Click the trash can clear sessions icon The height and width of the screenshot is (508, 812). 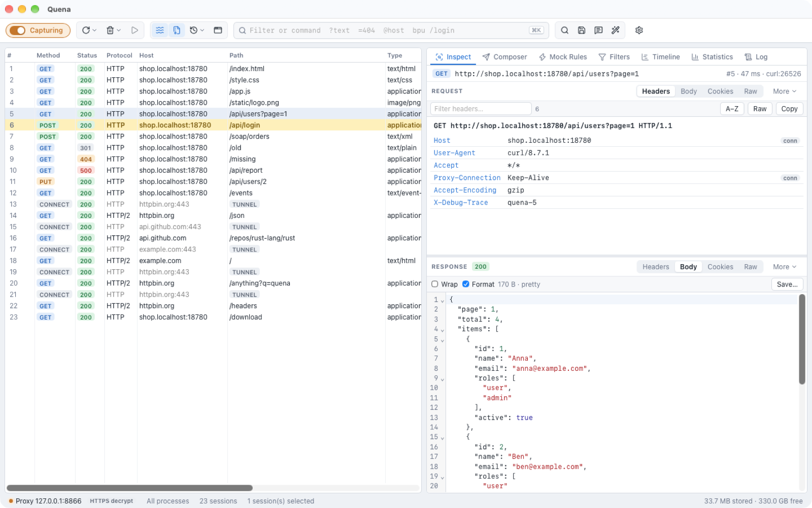tap(110, 30)
